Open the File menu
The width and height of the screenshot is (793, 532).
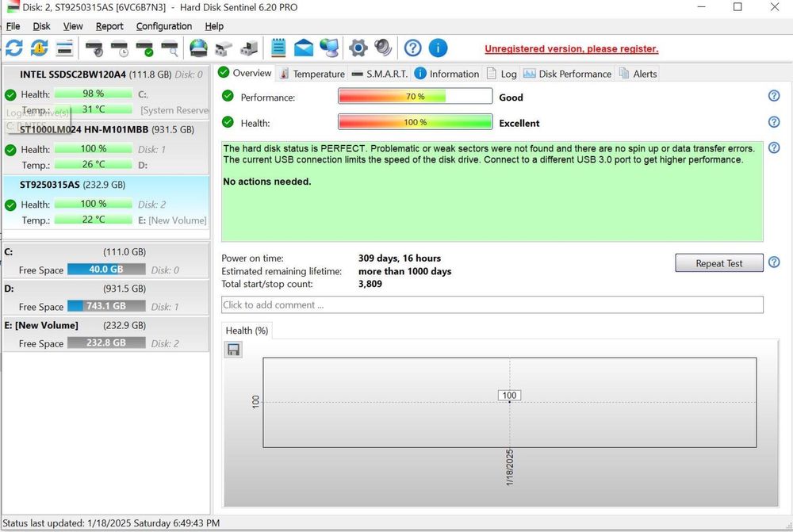point(13,26)
